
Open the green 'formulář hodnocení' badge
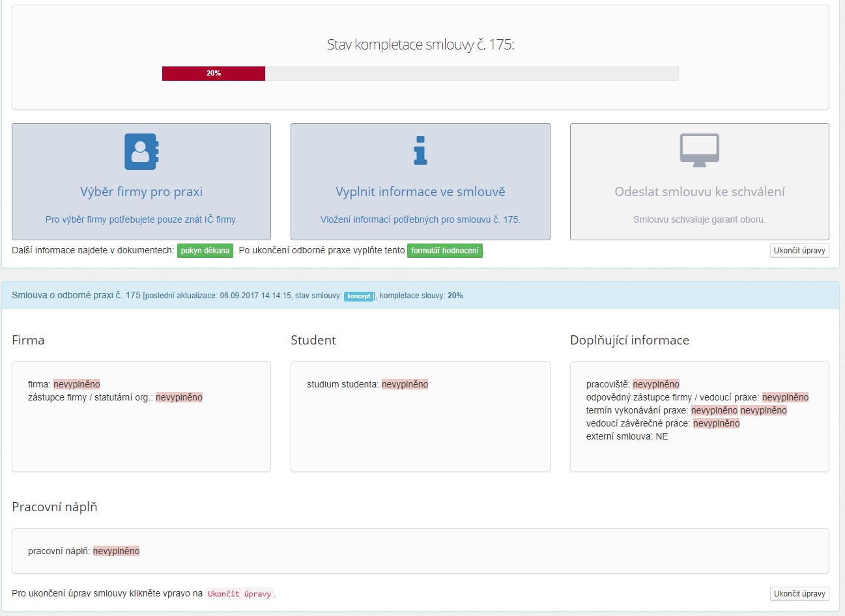[x=445, y=251]
